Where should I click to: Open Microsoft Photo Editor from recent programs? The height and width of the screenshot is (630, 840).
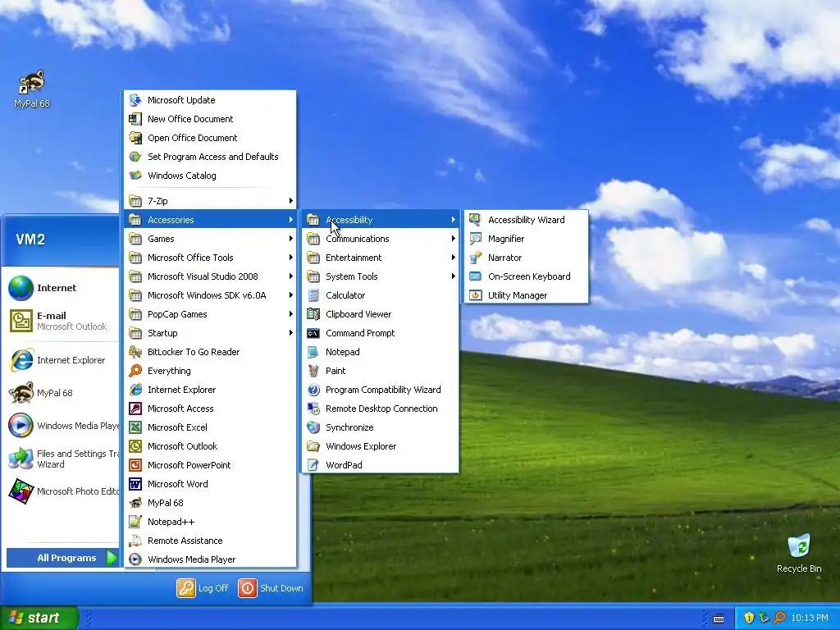pyautogui.click(x=62, y=491)
